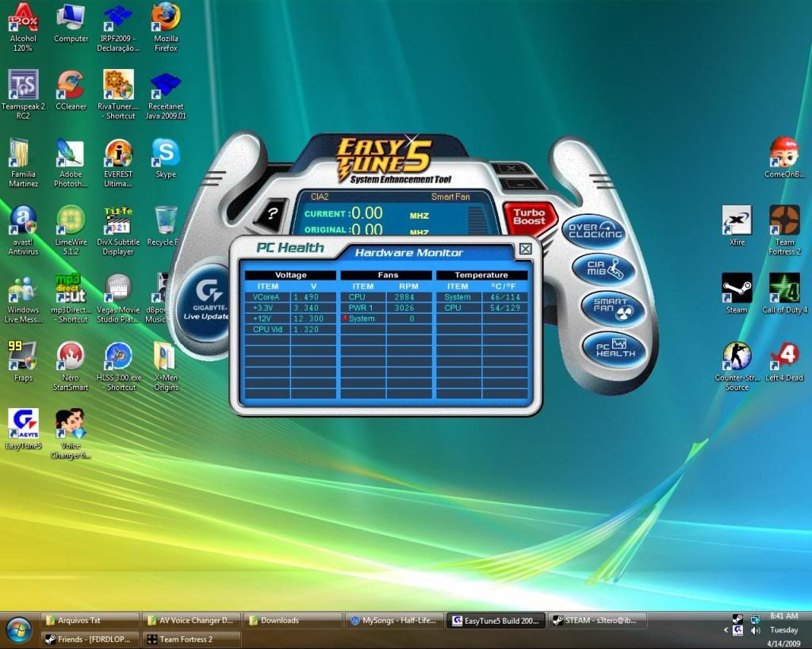This screenshot has height=649, width=812.
Task: Select the Team Fortress 2 desktop icon
Action: (784, 231)
